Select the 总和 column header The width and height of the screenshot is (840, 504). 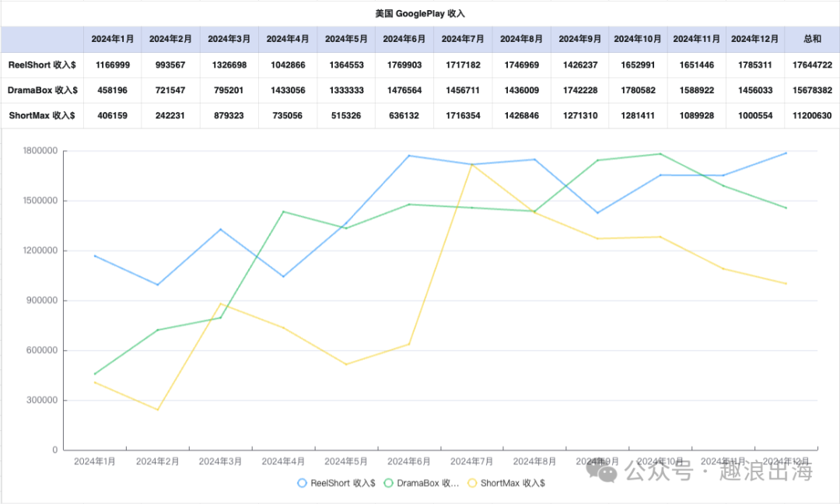click(812, 39)
